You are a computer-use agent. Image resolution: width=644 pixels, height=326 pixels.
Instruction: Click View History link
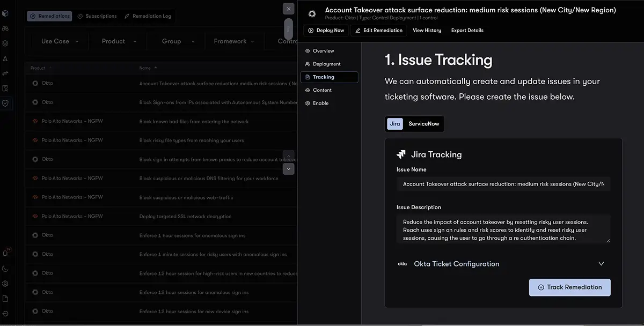tap(427, 31)
